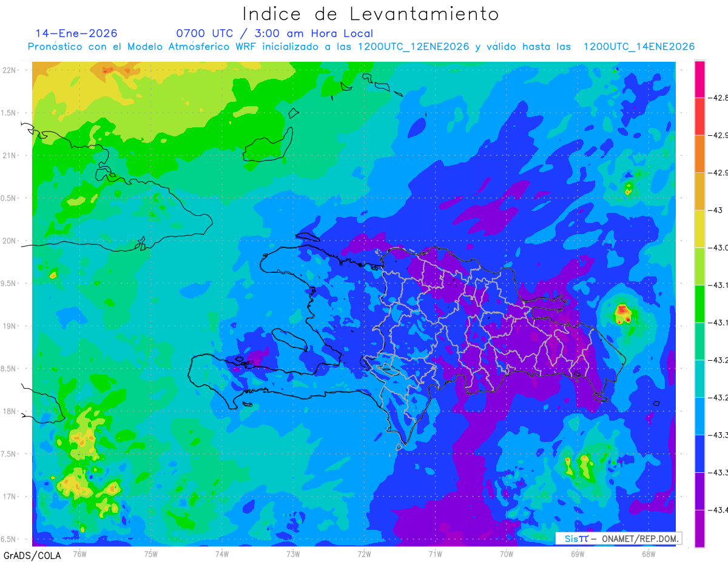
Task: Select the '72W' longitude label
Action: 364,554
